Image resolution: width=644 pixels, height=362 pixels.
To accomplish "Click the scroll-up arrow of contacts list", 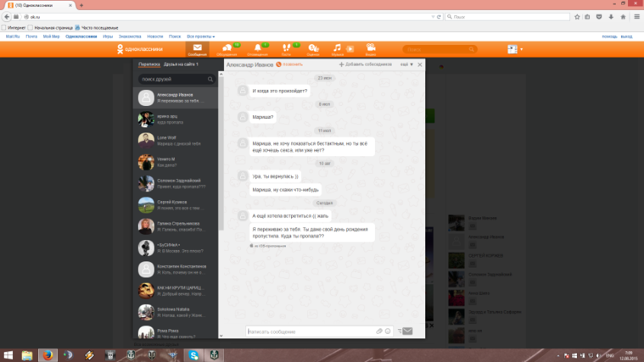I will [x=221, y=75].
